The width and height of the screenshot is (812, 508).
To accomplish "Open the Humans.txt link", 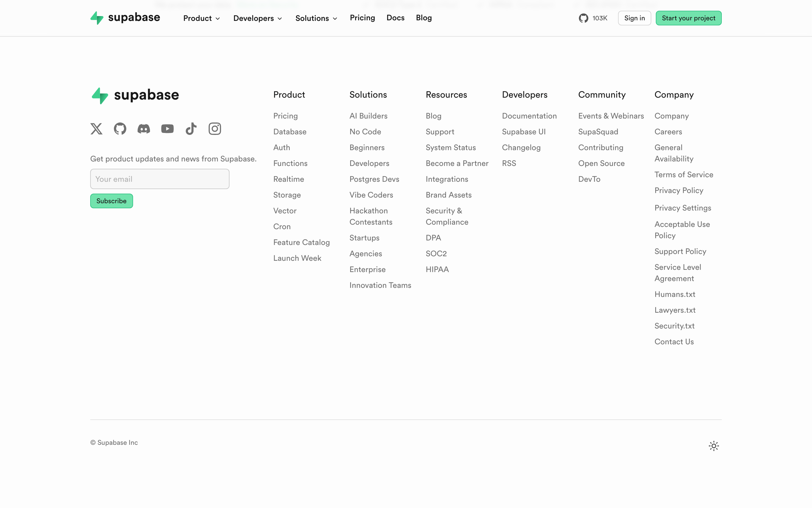I will pos(675,294).
